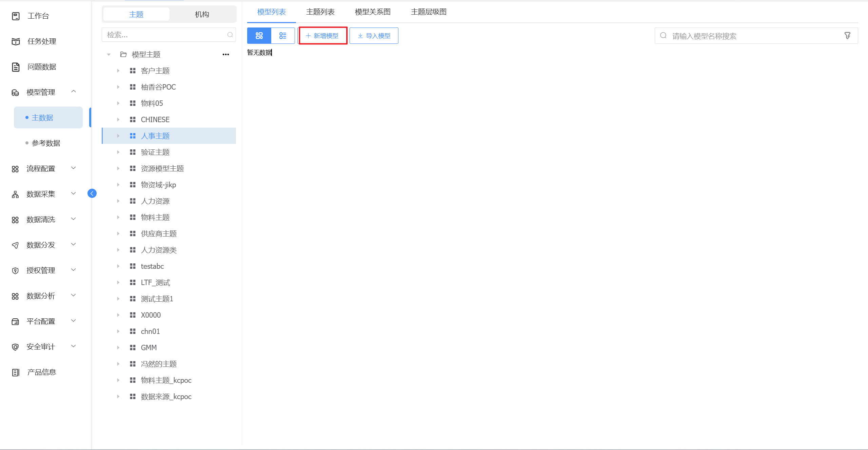Click the filter funnel icon
The width and height of the screenshot is (868, 450).
[847, 36]
